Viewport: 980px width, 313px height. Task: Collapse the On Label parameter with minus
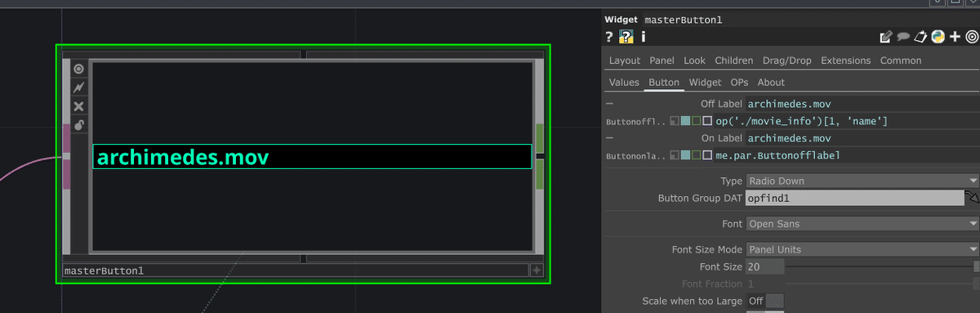[609, 138]
